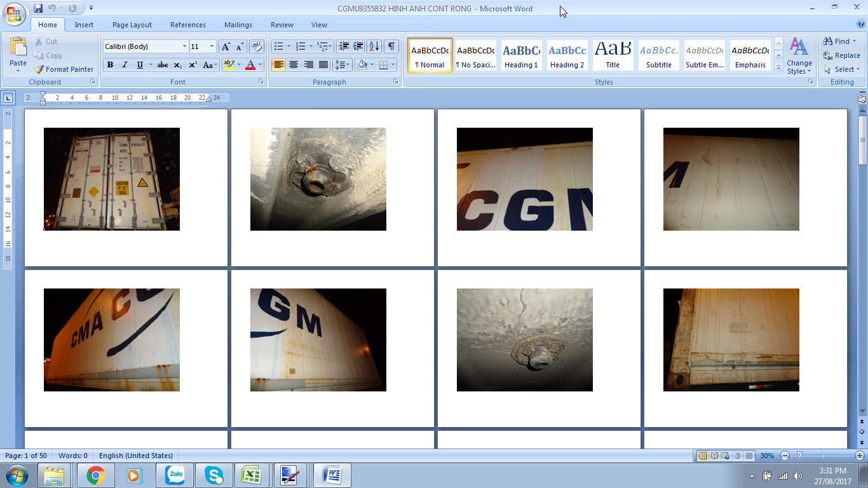Open the Mailings tab
Screen dimensions: 868x488
tap(238, 25)
